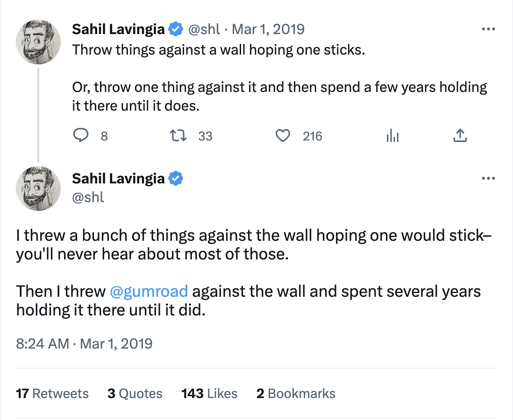513x420 pixels.
Task: Open the second tweet's three-dot more menu
Action: pyautogui.click(x=488, y=179)
